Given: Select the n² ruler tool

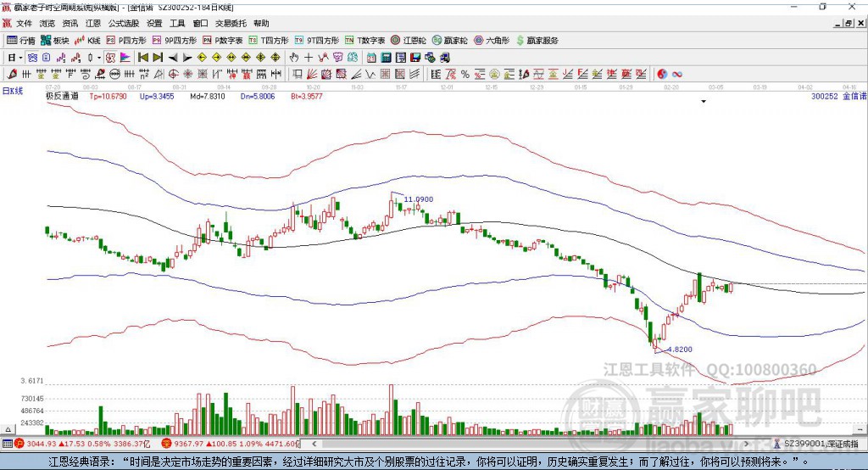Looking at the screenshot, I should pos(144,74).
